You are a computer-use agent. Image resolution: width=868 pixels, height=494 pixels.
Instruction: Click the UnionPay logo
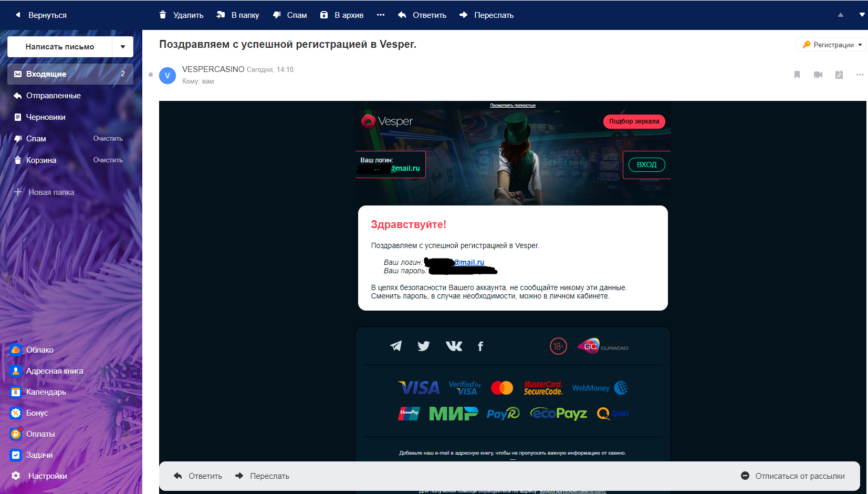pos(409,414)
